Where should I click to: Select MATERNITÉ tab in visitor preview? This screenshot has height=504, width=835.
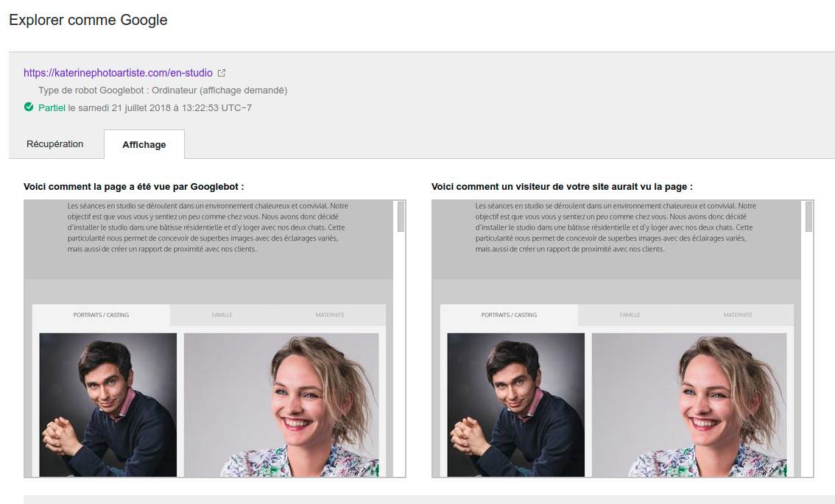[x=738, y=315]
